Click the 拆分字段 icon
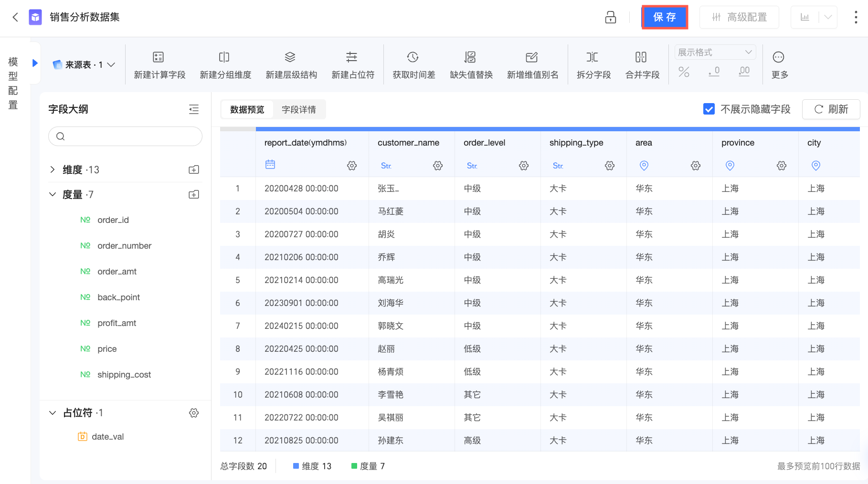868x484 pixels. coord(593,58)
